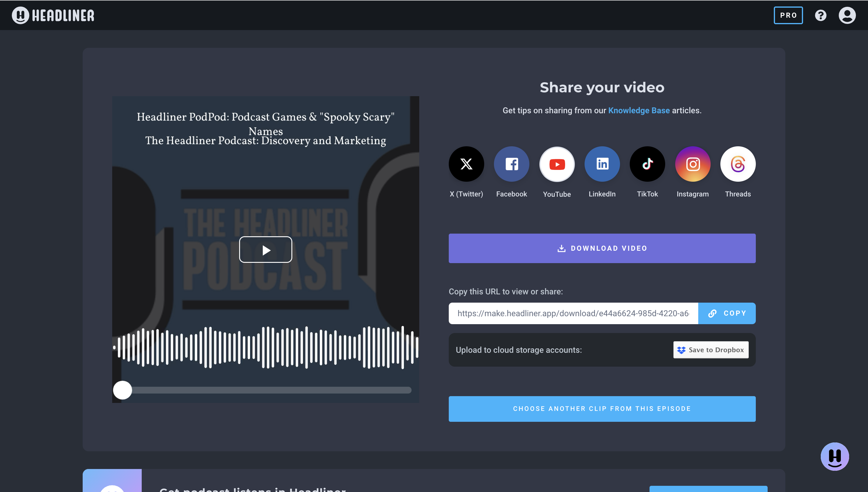The height and width of the screenshot is (492, 868).
Task: Click the Headliner logo in the header
Action: pyautogui.click(x=53, y=15)
